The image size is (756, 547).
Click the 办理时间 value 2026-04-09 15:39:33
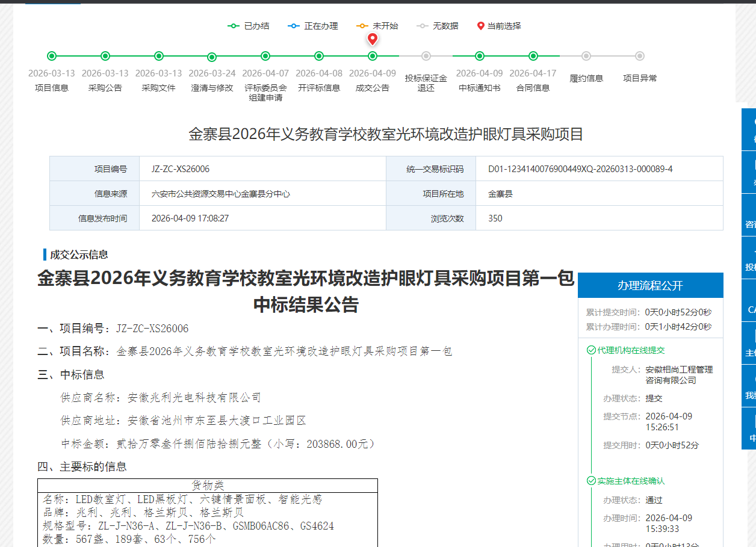(x=669, y=524)
